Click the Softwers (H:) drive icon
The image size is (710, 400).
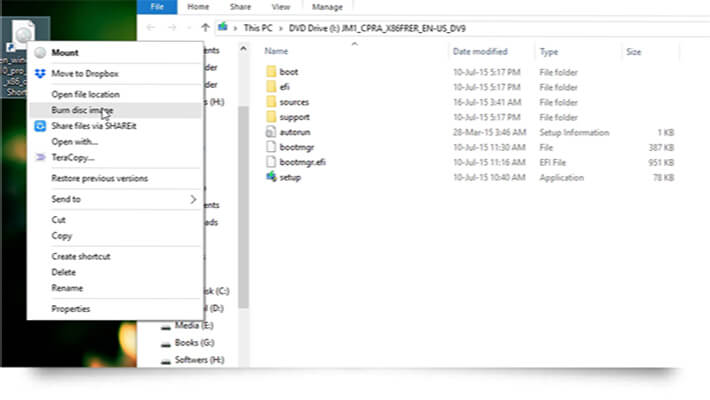[x=166, y=361]
